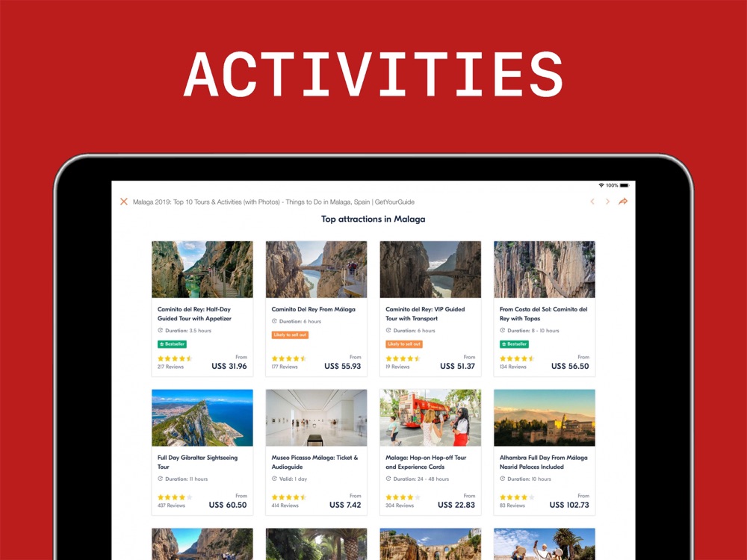Open the Wi-Fi status icon

click(601, 185)
